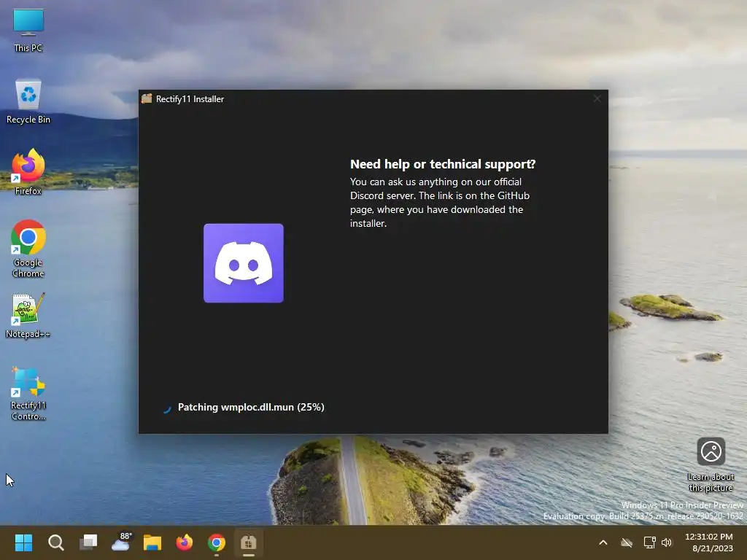Launch Firefox from the taskbar
Image resolution: width=747 pixels, height=560 pixels.
pos(185,542)
